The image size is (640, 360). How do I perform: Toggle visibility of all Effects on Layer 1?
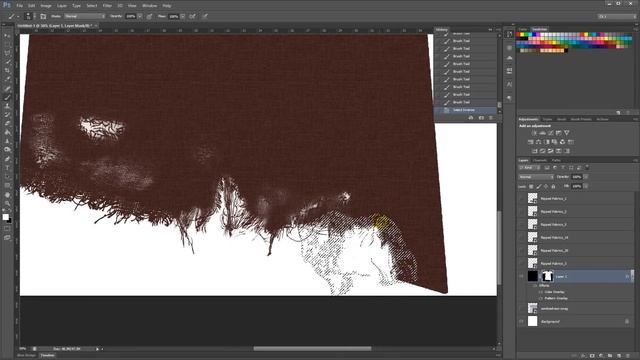tap(535, 286)
